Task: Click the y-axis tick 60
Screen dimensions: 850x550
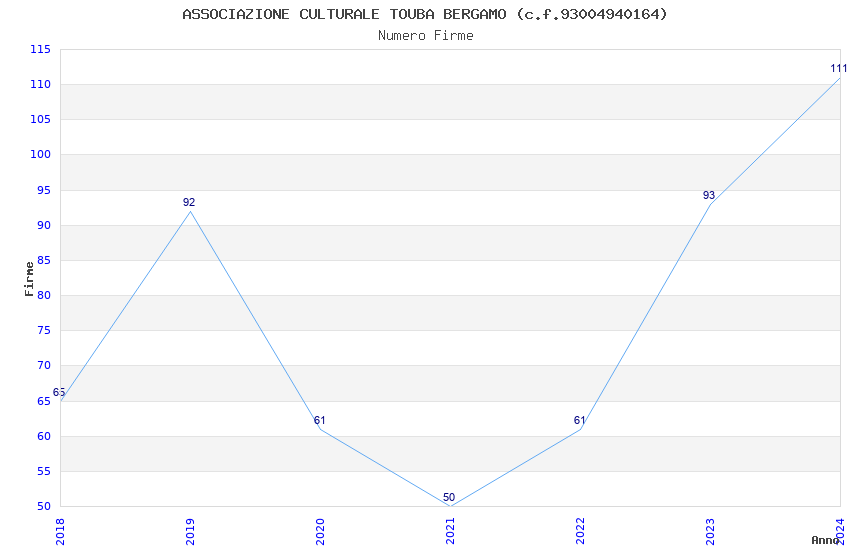Action: tap(44, 436)
